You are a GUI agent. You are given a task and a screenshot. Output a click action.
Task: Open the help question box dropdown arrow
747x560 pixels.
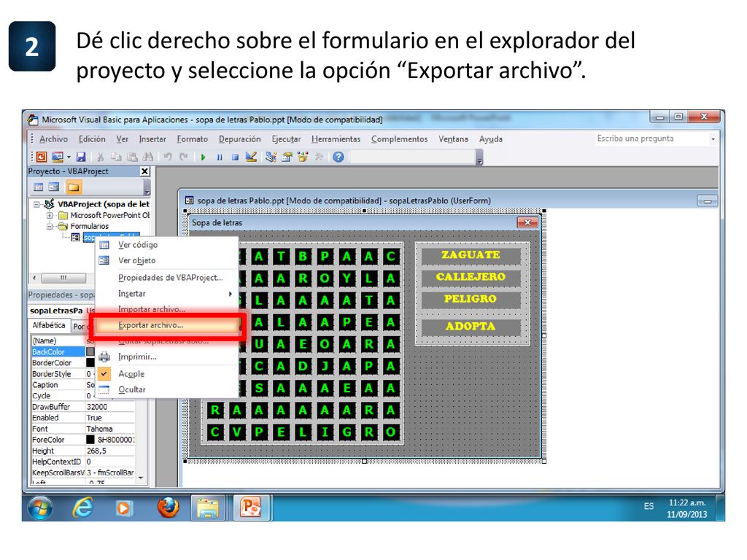pos(713,139)
